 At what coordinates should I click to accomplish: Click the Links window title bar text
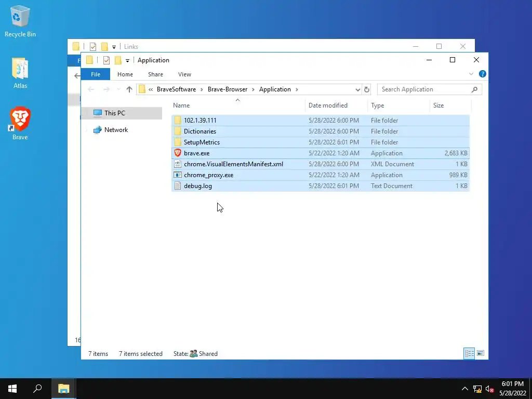[x=131, y=47]
